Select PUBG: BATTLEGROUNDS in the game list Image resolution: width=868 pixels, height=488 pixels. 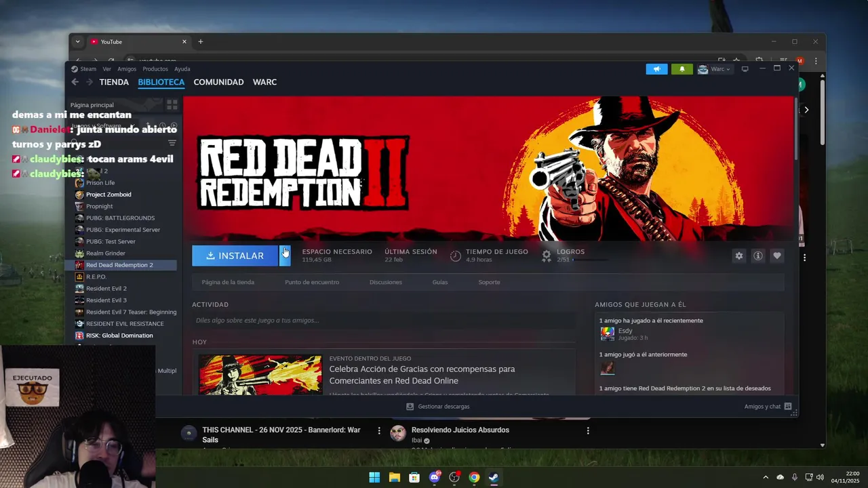[x=122, y=218]
